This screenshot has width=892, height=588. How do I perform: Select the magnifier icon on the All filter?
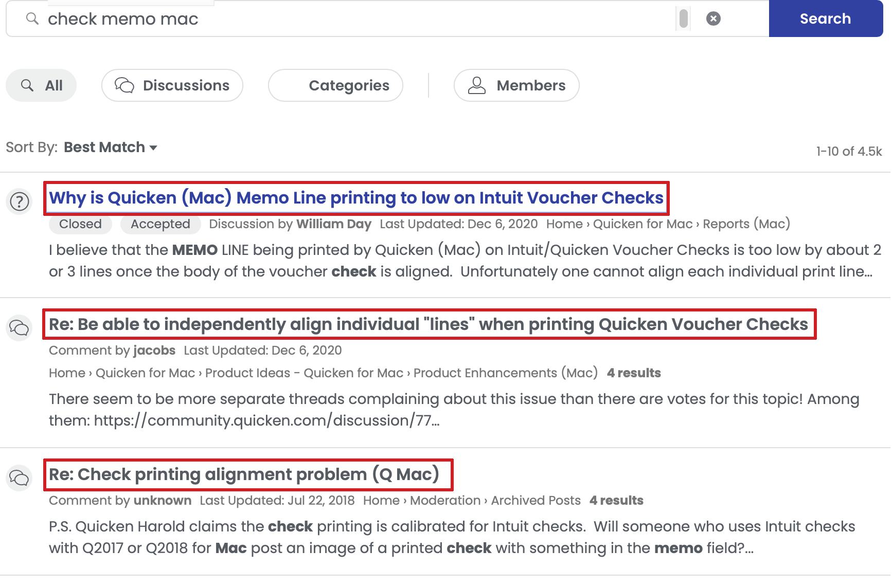coord(27,85)
